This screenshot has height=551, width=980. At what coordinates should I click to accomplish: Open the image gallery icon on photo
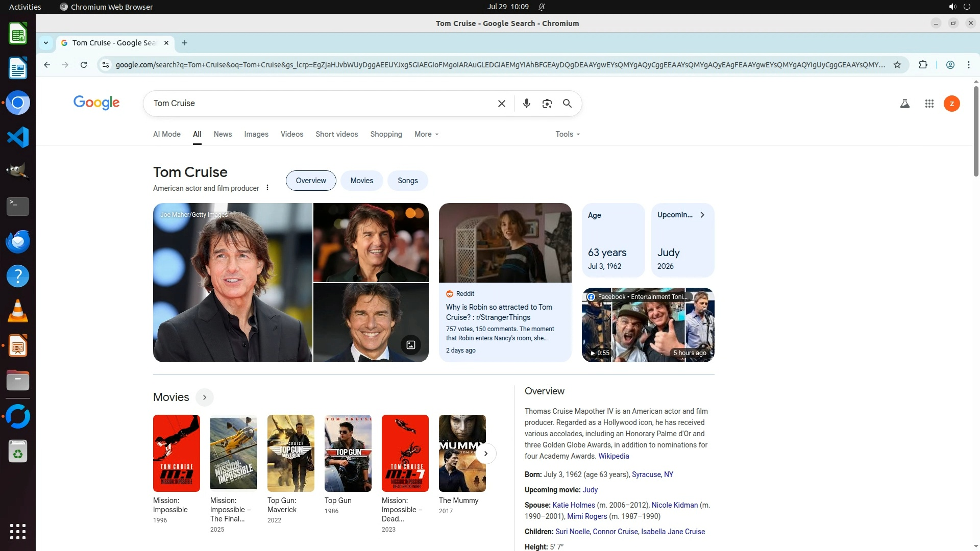(x=410, y=345)
